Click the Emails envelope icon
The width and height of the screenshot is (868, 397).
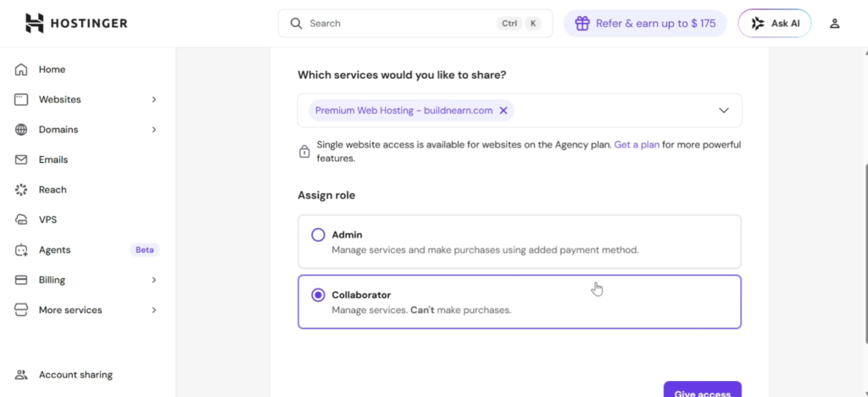tap(22, 159)
